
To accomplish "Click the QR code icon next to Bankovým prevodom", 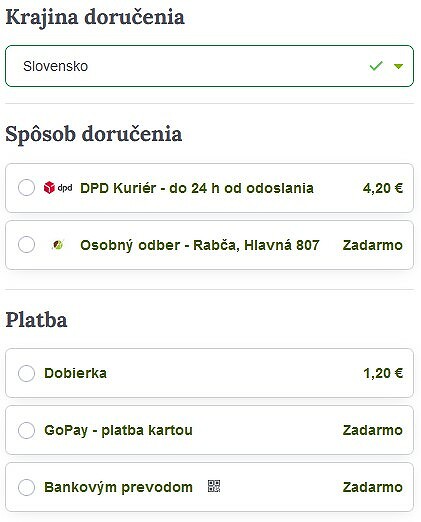I will (214, 486).
